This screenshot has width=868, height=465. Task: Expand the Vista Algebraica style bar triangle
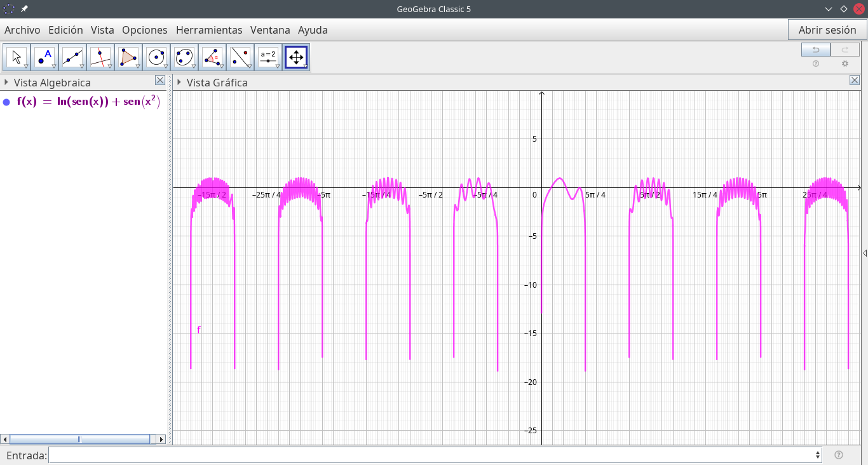(6, 82)
